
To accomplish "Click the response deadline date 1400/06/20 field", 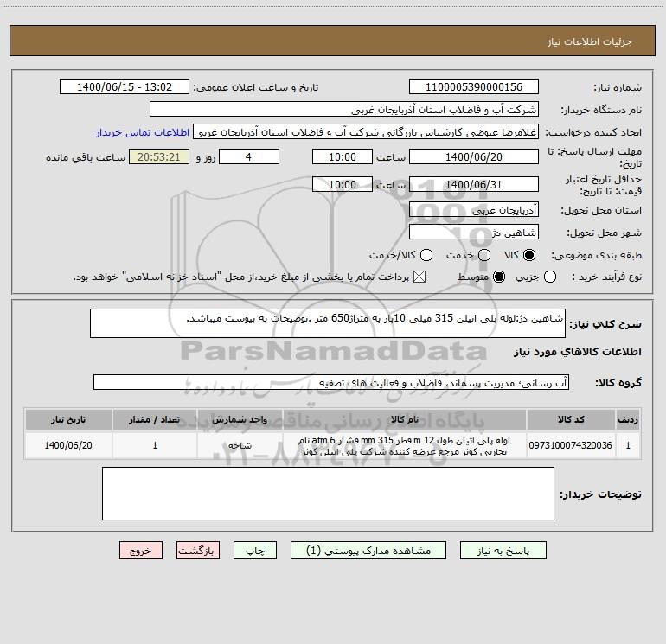I will coord(474,156).
